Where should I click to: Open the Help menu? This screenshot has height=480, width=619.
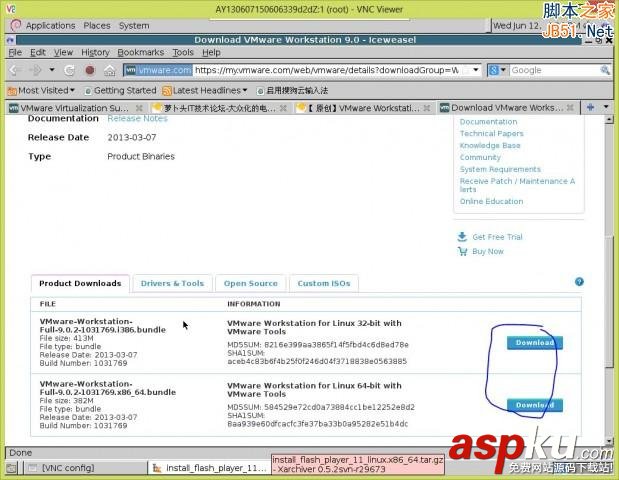[211, 52]
